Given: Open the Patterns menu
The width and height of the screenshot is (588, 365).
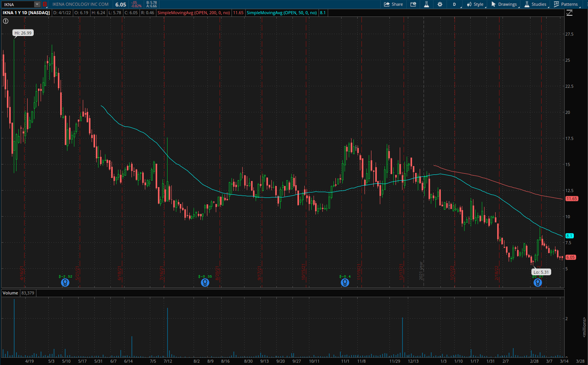Looking at the screenshot, I should pos(565,4).
